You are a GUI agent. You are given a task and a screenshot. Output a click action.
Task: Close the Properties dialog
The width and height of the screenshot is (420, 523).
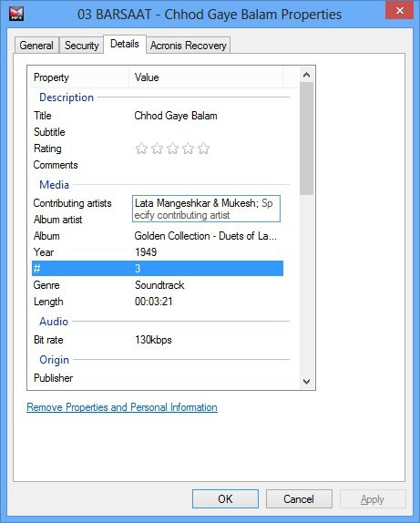point(399,10)
